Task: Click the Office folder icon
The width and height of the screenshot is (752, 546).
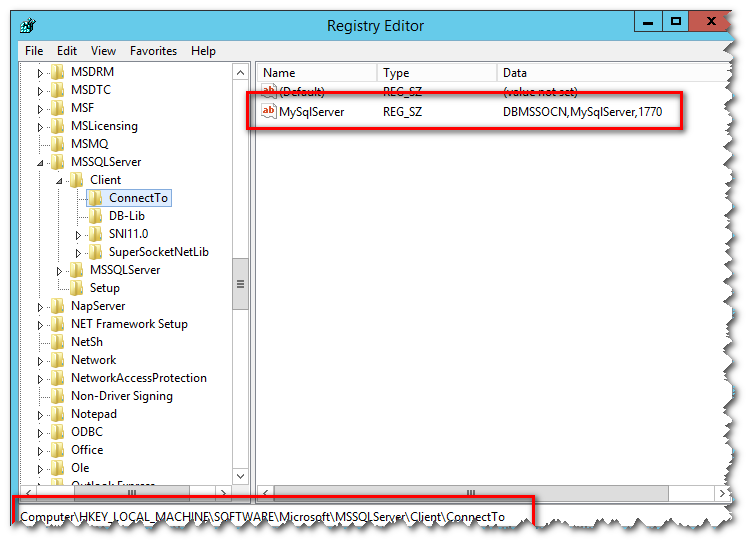Action: point(58,450)
